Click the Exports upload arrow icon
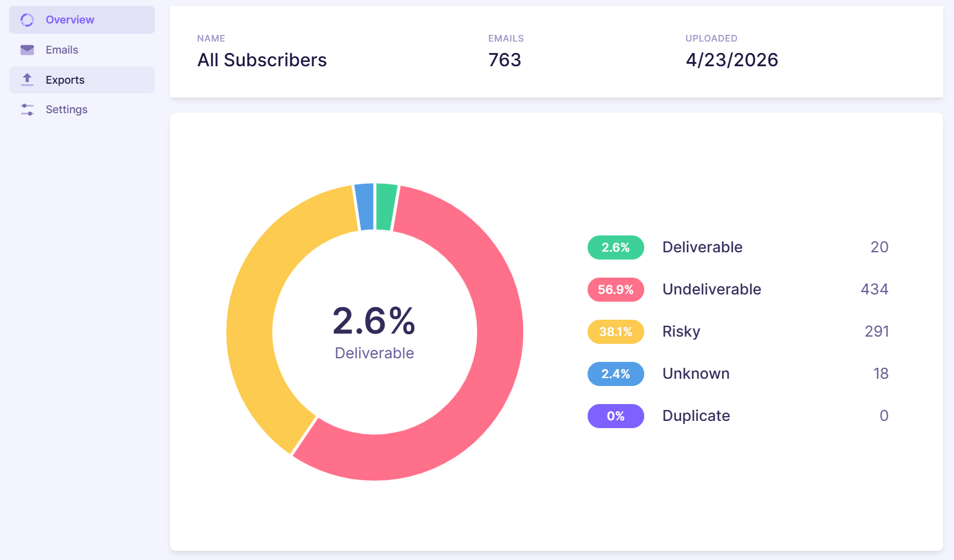 click(x=27, y=79)
